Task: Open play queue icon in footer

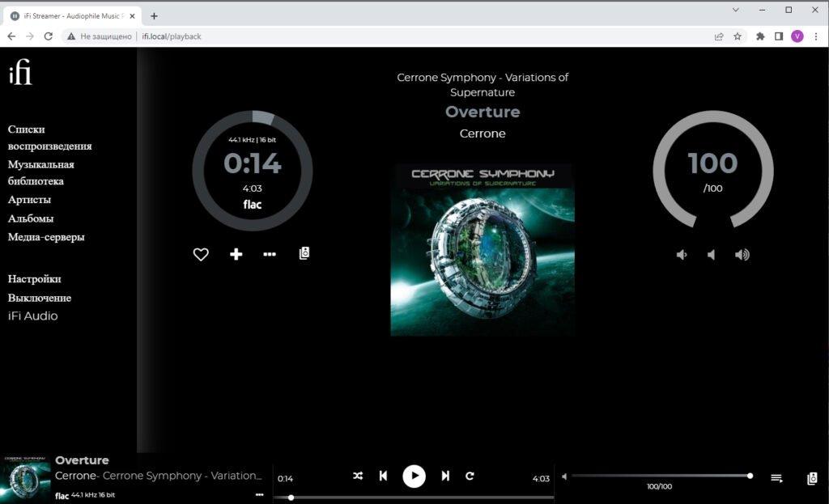Action: pos(776,478)
